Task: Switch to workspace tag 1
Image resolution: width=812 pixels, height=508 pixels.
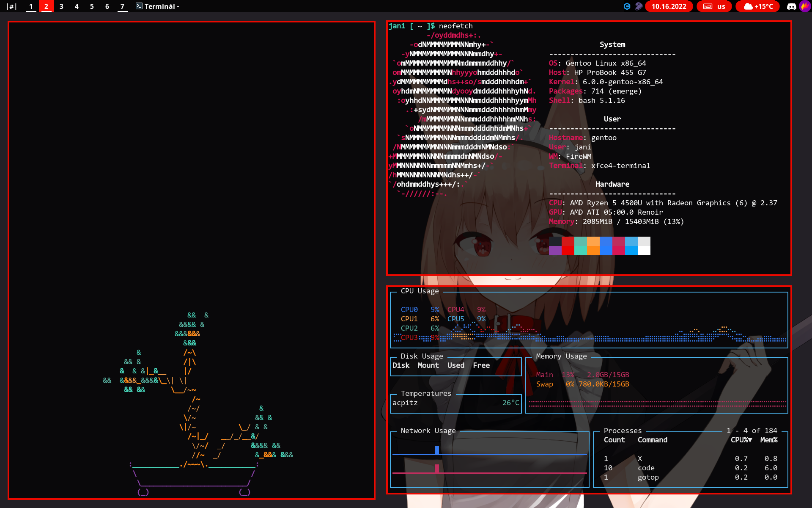Action: (31, 6)
